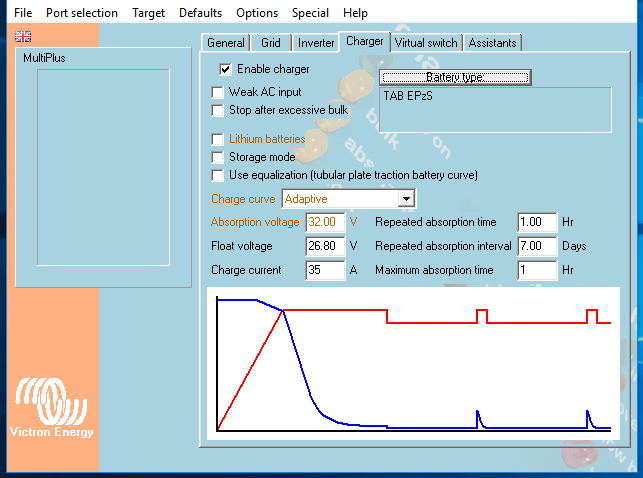Click the Repeated absorption interval field
This screenshot has height=478, width=643.
coord(537,246)
